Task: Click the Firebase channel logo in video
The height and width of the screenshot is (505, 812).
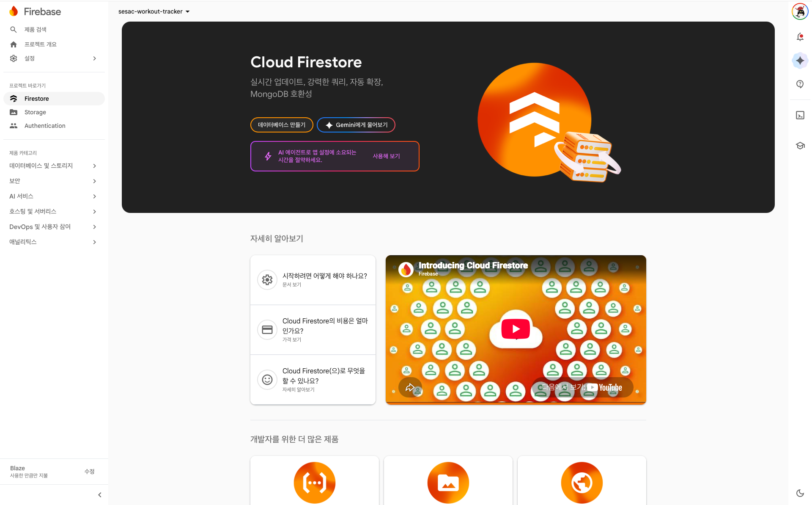Action: tap(406, 269)
